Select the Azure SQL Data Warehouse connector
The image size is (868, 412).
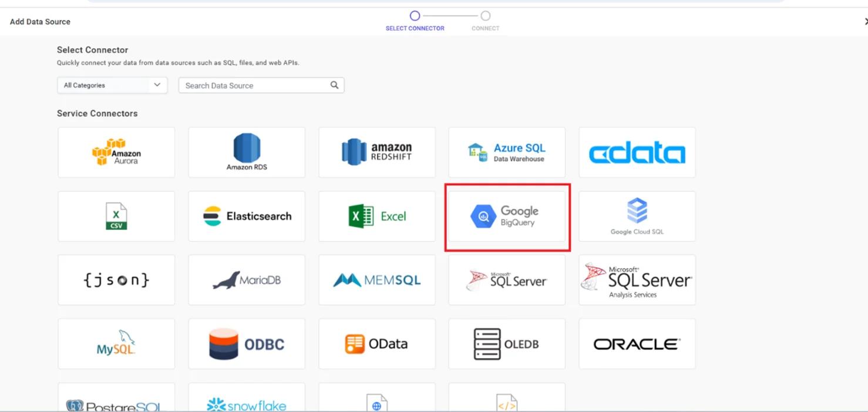tap(506, 152)
